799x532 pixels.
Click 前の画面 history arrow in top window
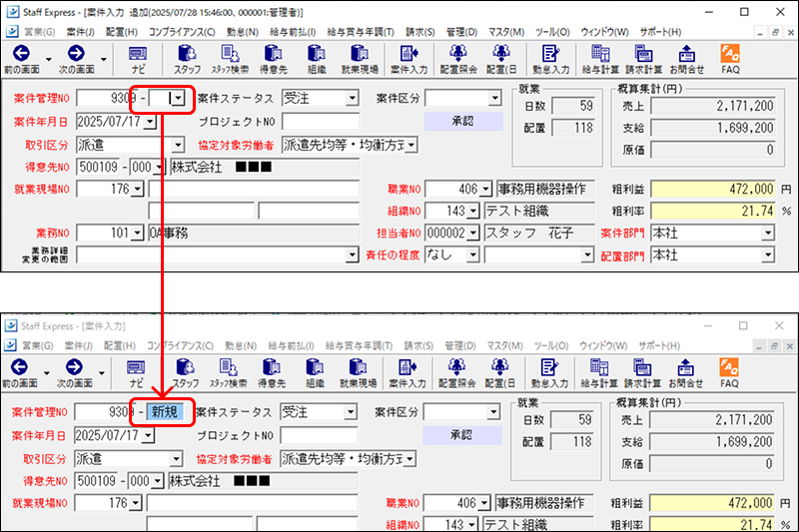click(x=49, y=60)
